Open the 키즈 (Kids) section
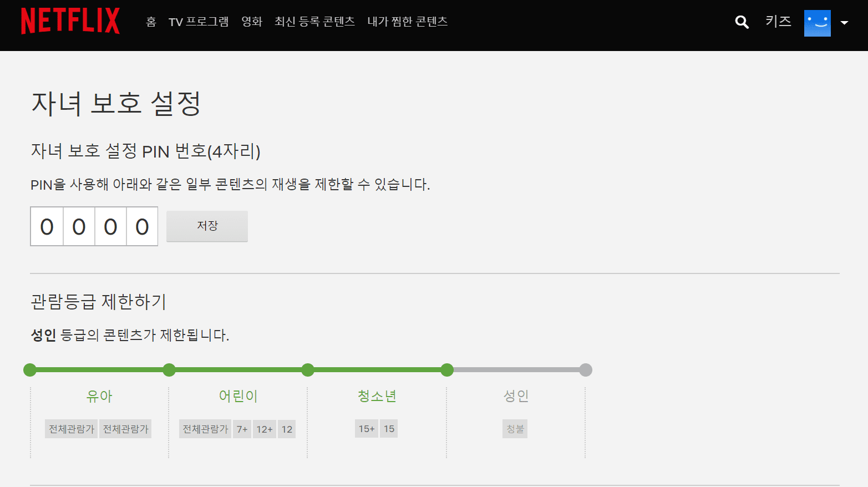This screenshot has width=868, height=487. click(778, 22)
